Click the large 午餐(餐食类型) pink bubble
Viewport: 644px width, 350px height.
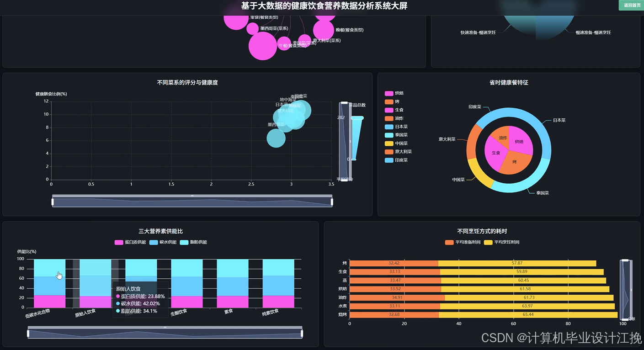(263, 46)
